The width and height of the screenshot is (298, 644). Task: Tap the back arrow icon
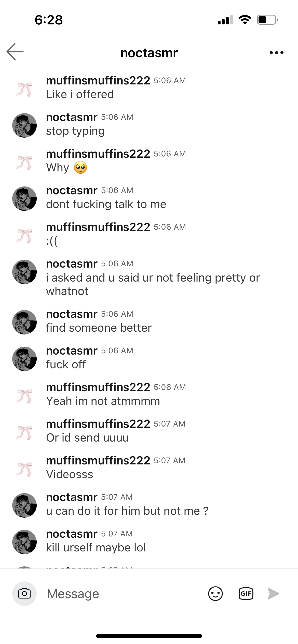15,52
